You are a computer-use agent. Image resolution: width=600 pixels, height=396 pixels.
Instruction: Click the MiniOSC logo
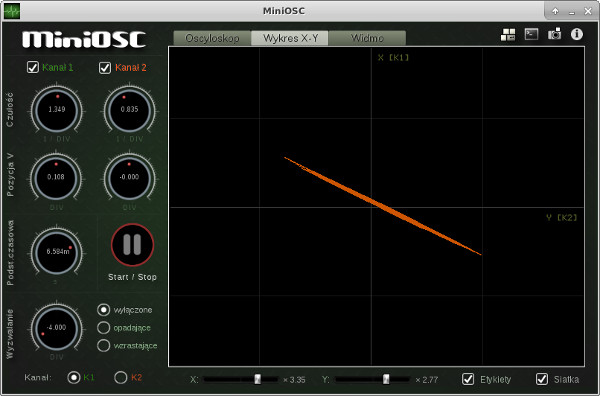pyautogui.click(x=84, y=39)
